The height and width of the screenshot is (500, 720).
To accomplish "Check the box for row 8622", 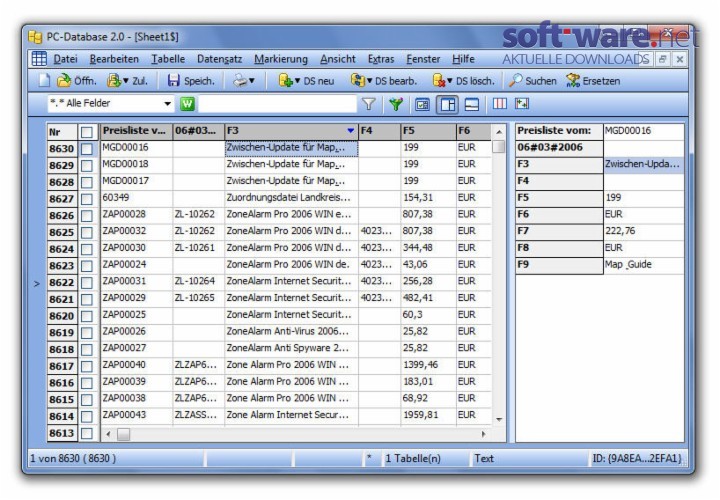I will 86,282.
